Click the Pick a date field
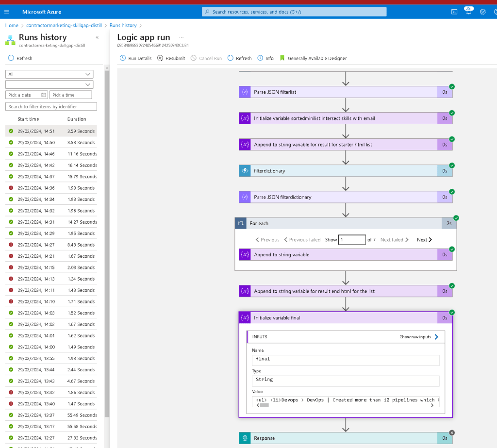Image resolution: width=497 pixels, height=448 pixels. [x=27, y=95]
